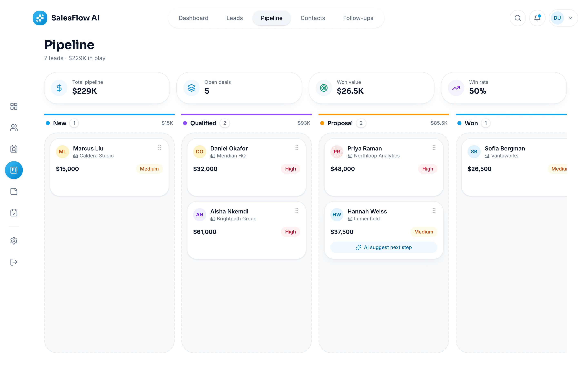Switch to the Leads tab
The height and width of the screenshot is (368, 588).
(234, 18)
